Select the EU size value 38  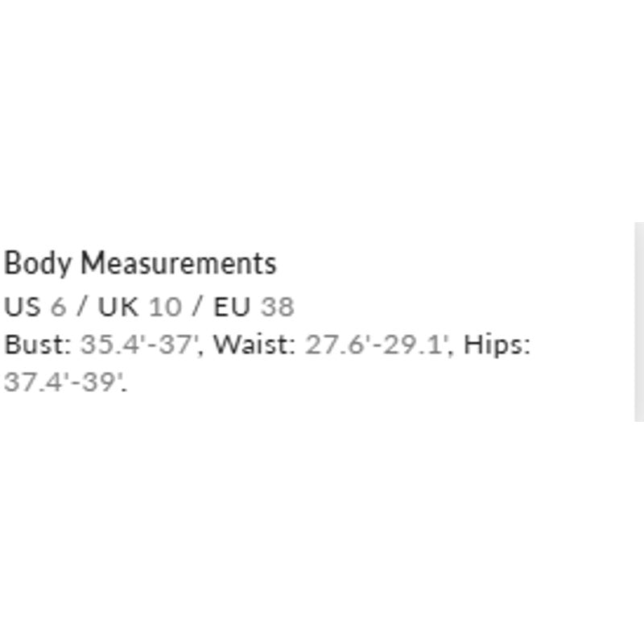pos(277,307)
